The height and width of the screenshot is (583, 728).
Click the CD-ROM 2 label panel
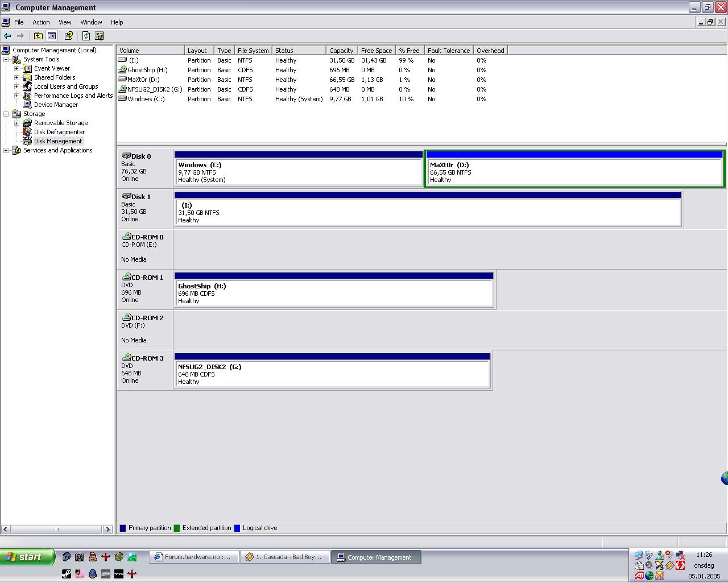click(x=144, y=330)
